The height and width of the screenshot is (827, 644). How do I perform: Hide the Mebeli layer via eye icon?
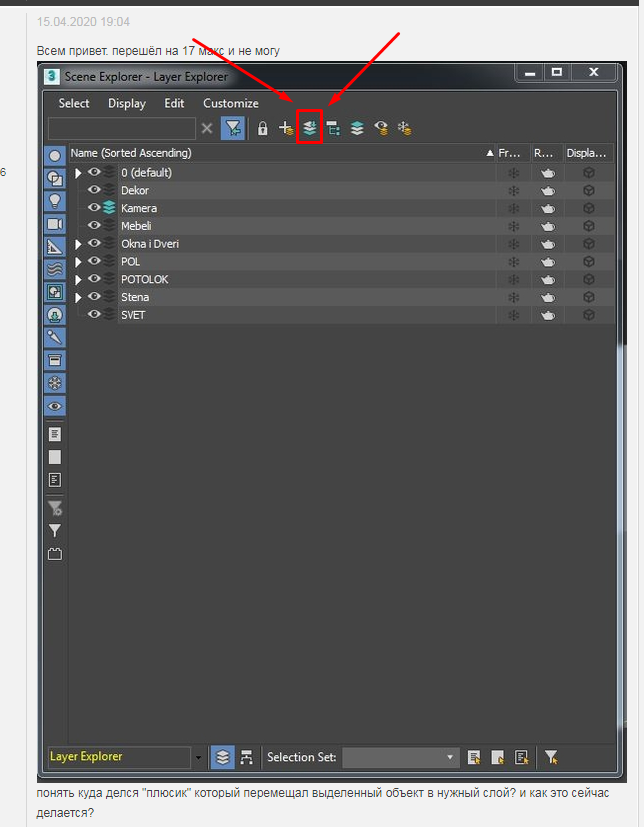[94, 225]
